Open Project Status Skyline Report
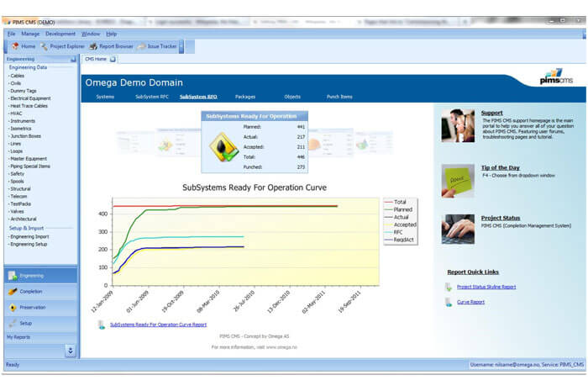 [486, 287]
